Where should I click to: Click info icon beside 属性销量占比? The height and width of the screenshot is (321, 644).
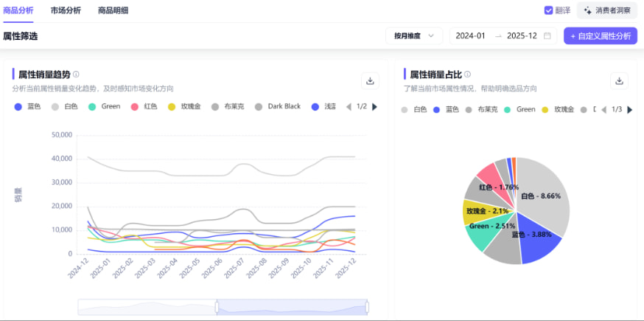(467, 75)
